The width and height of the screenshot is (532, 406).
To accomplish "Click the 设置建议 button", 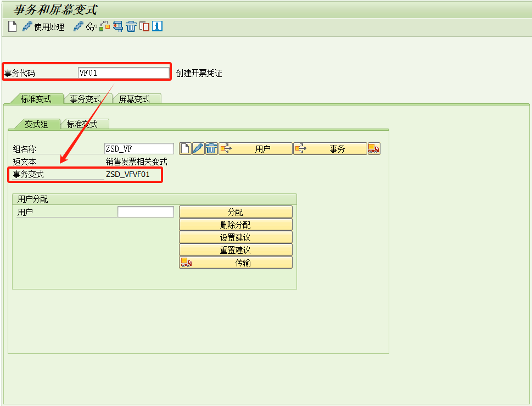I will [x=236, y=237].
